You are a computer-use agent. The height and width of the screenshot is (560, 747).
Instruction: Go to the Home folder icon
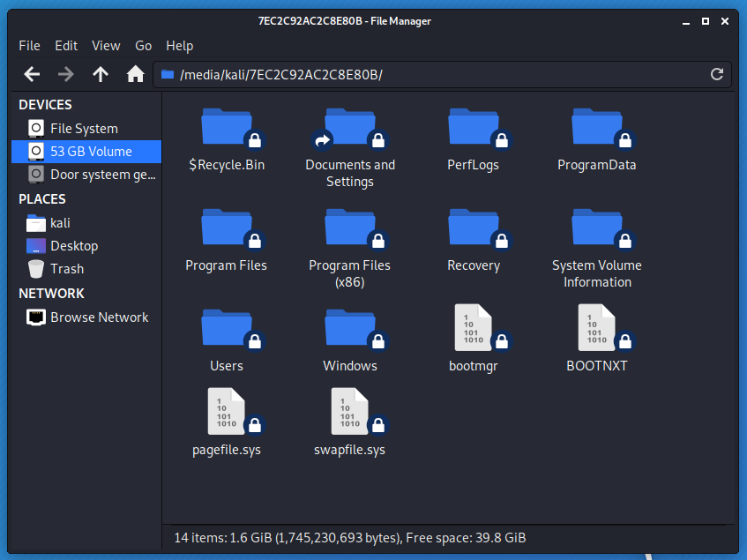pyautogui.click(x=135, y=75)
